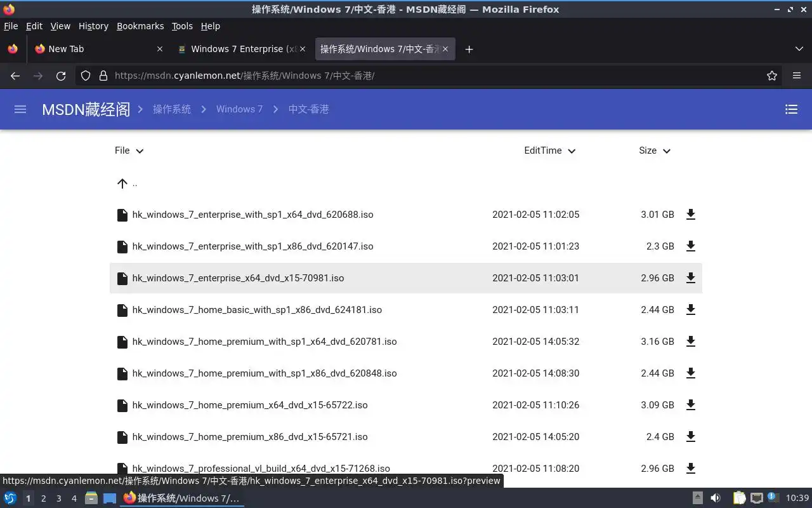
Task: Open the File menu
Action: pos(11,26)
